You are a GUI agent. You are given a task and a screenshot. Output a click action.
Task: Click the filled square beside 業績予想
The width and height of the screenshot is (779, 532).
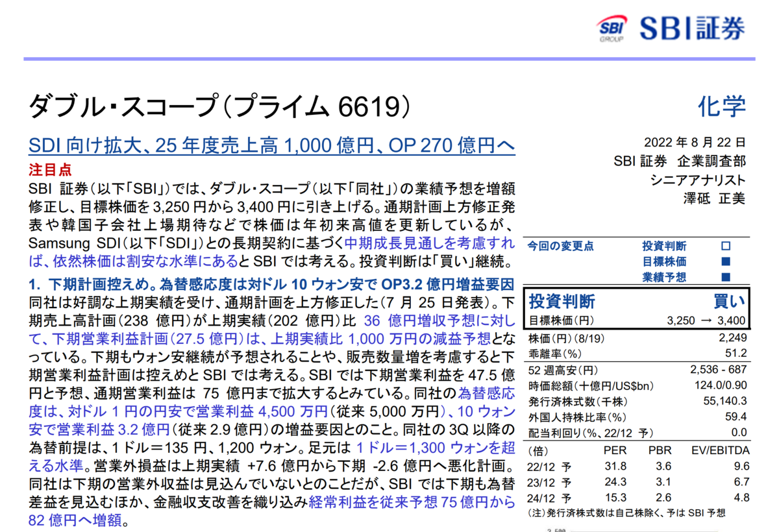pos(726,278)
